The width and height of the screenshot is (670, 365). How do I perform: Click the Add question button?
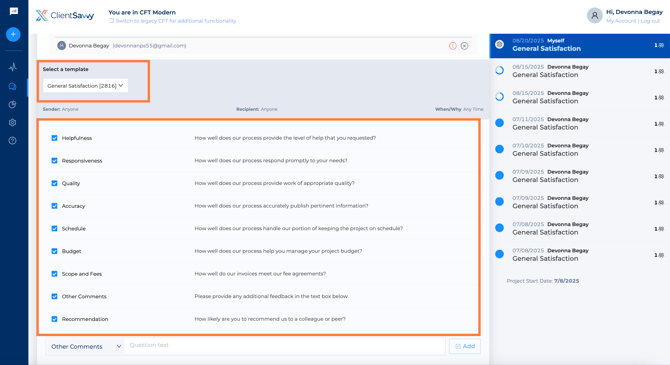point(465,346)
